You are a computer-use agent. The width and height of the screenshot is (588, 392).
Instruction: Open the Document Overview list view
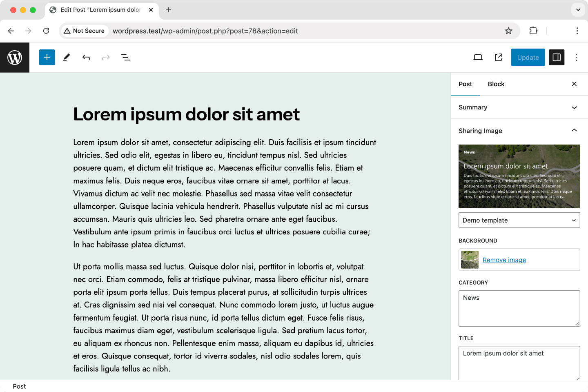click(x=125, y=58)
